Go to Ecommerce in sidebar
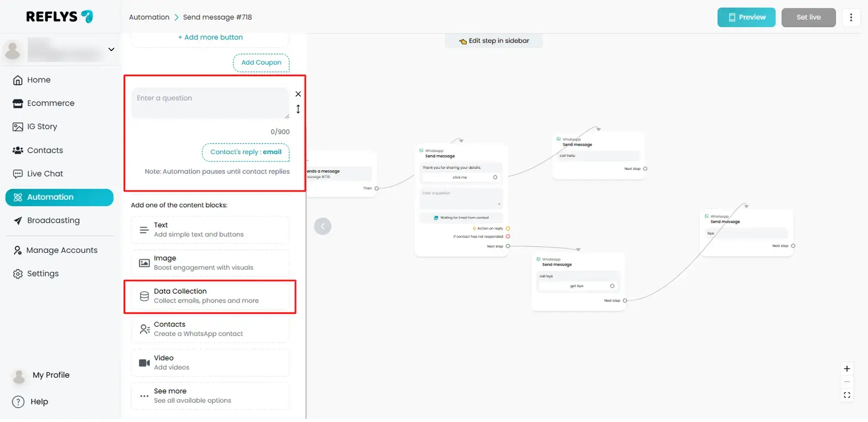The image size is (868, 422). [x=51, y=103]
